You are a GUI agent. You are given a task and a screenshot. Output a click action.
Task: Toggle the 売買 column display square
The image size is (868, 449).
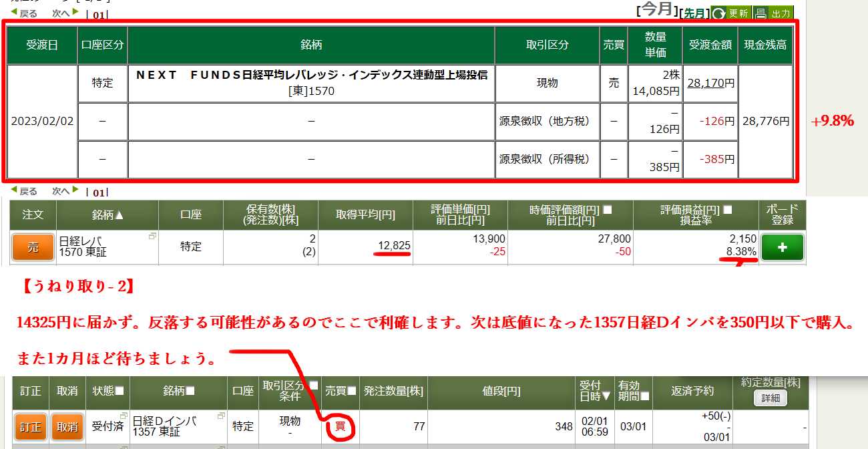(352, 392)
